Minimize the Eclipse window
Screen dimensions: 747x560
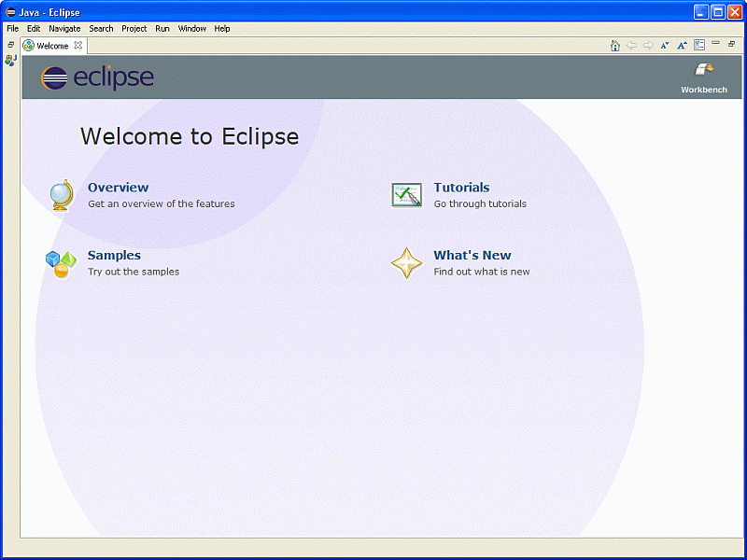pyautogui.click(x=701, y=12)
